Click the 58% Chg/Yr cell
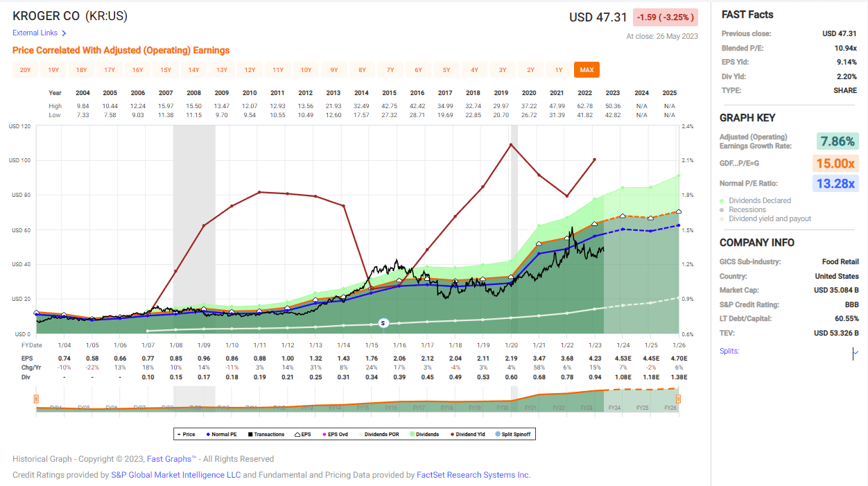Screen dimensions: 868x486 (x=539, y=366)
